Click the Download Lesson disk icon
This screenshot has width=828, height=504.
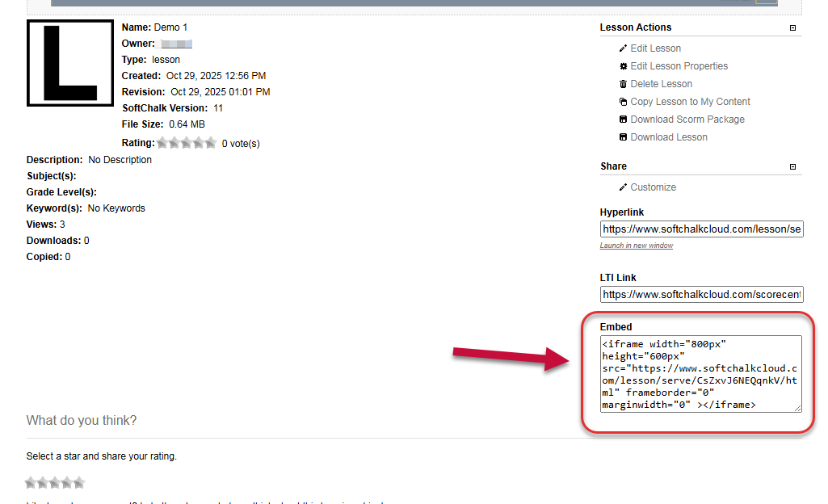point(622,136)
